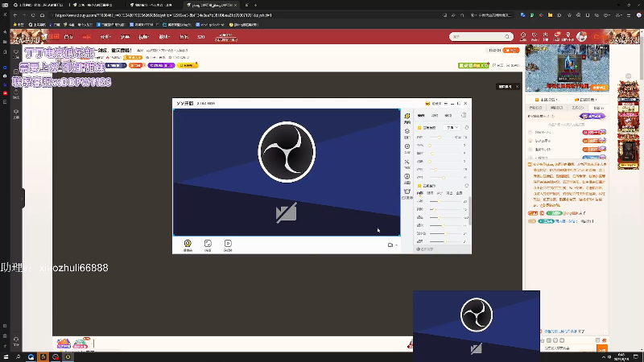Click the camera icon in YY bottom toolbar
The width and height of the screenshot is (644, 362).
click(188, 245)
